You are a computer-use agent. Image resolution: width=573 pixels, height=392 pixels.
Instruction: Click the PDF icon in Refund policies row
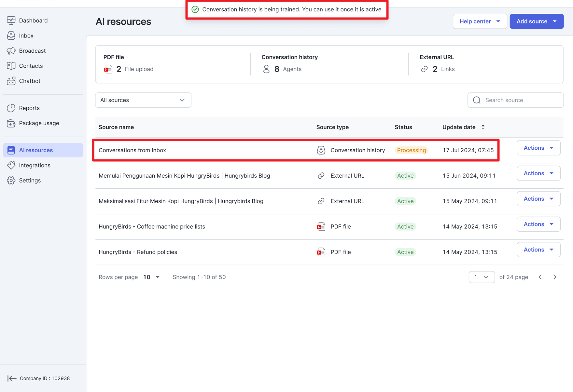[x=321, y=252]
